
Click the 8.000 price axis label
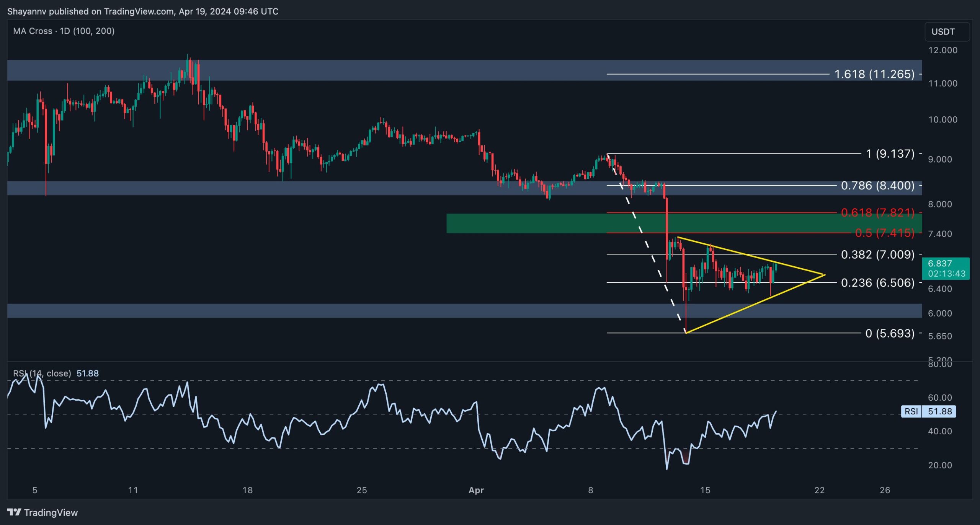coord(940,204)
